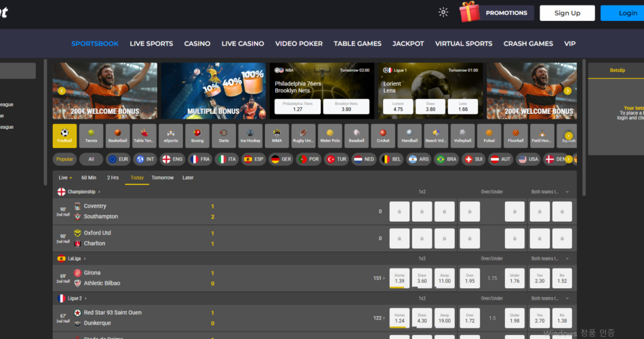Viewport: 644px width, 339px height.
Task: Expand the LaLiga league header
Action: point(76,258)
